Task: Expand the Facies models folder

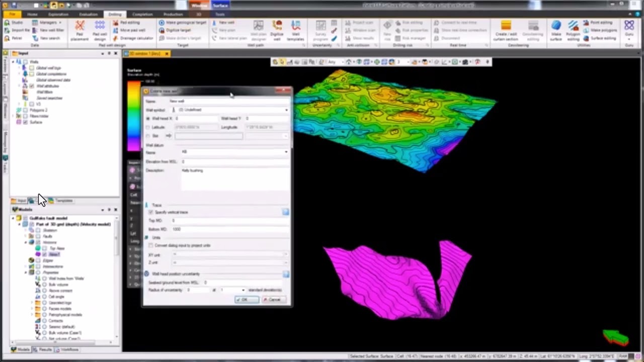Action: pos(33,309)
